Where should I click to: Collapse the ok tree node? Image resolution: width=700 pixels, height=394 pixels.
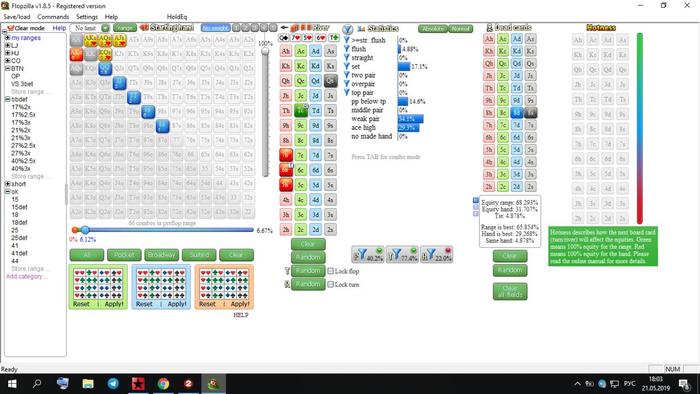8,191
